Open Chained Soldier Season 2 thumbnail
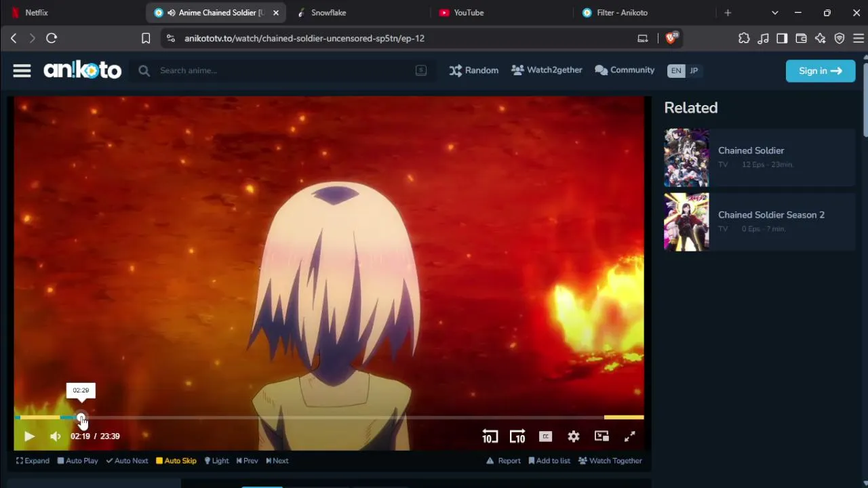Viewport: 868px width, 488px height. point(686,222)
